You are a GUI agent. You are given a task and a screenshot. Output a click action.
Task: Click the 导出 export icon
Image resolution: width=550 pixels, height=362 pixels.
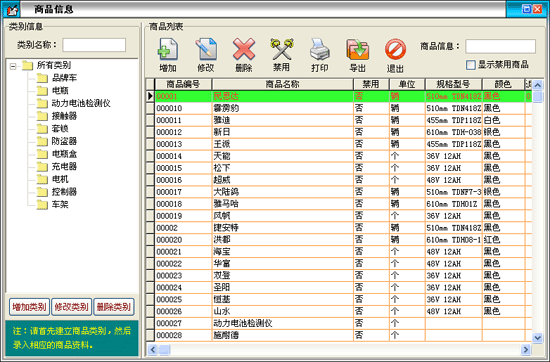point(357,49)
